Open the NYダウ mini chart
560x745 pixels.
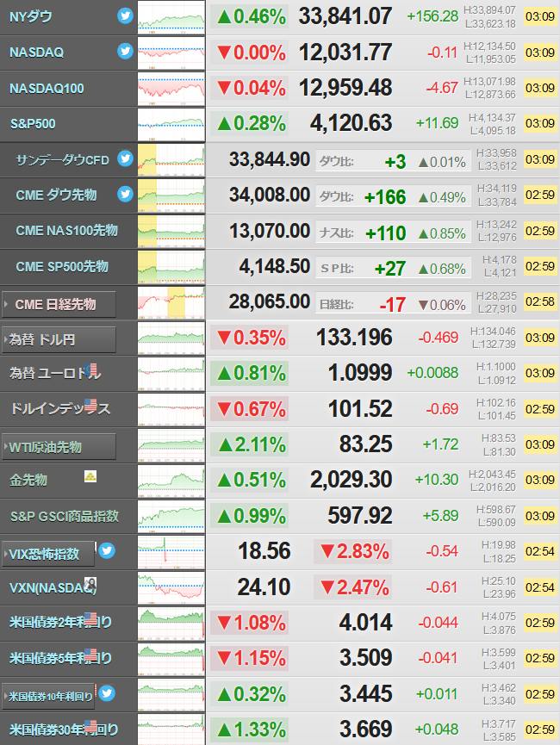click(171, 17)
